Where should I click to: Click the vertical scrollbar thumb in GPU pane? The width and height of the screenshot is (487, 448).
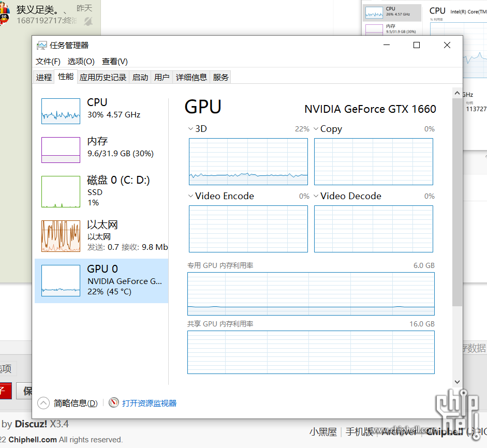click(457, 202)
